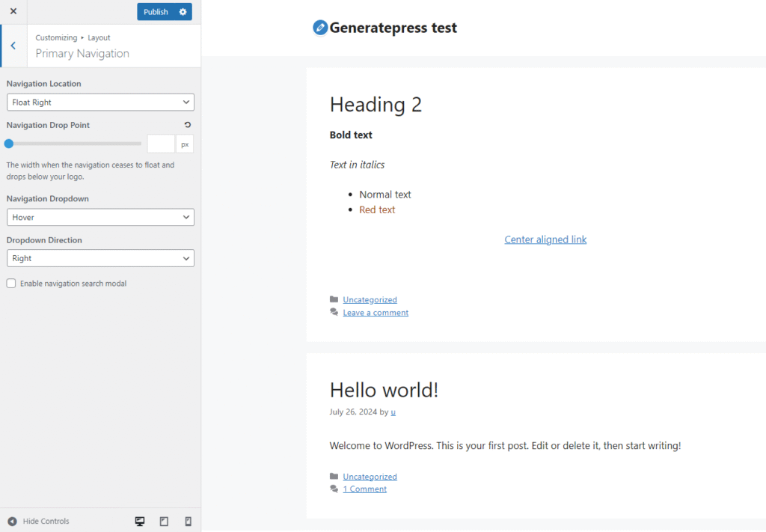Screen dimensions: 766x532
Task: Click the Publish button
Action: [x=156, y=12]
